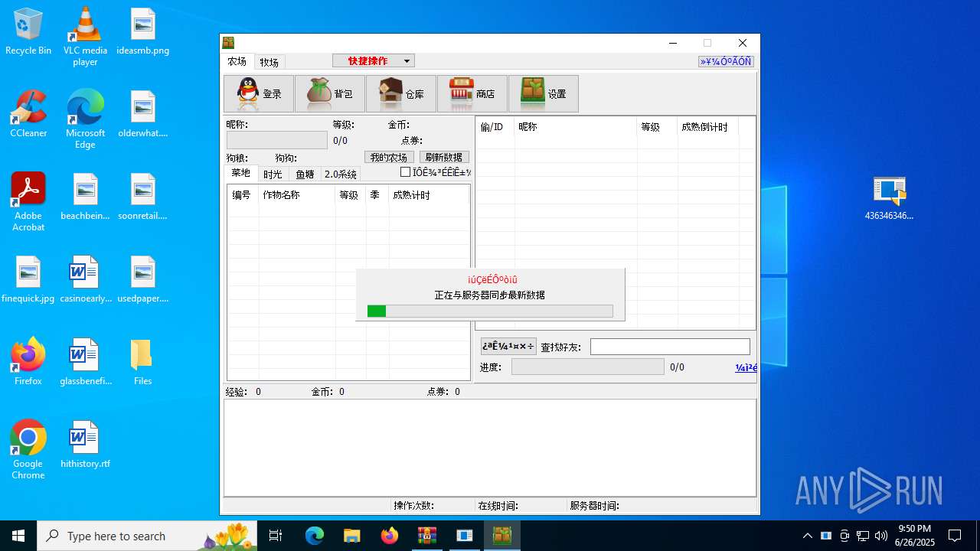The height and width of the screenshot is (551, 980).
Task: Click the farm app taskbar button
Action: 502,536
